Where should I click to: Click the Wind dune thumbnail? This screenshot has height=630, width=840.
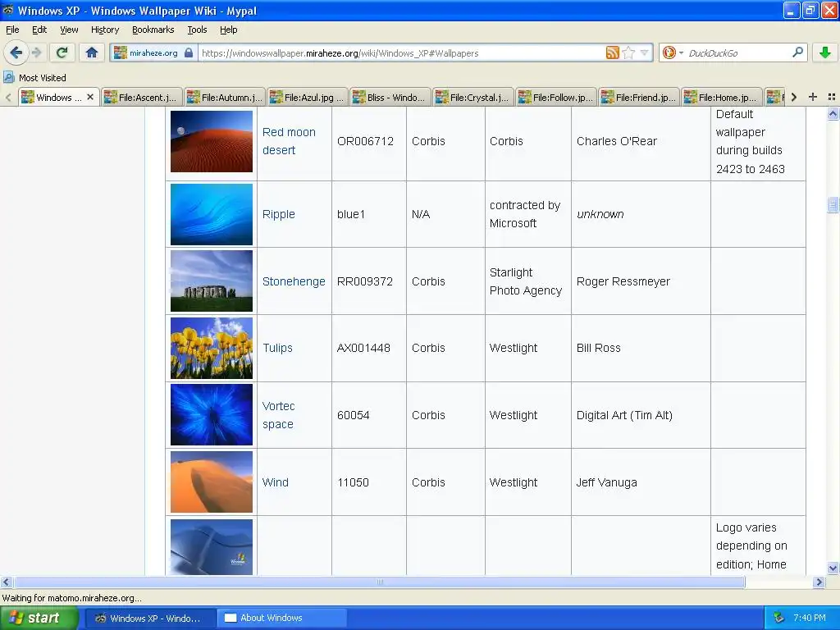pos(212,482)
